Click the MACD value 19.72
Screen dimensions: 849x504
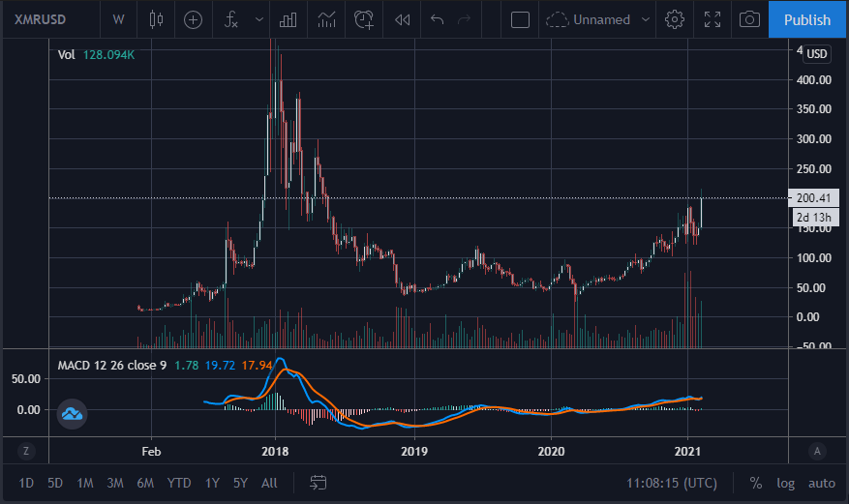220,366
